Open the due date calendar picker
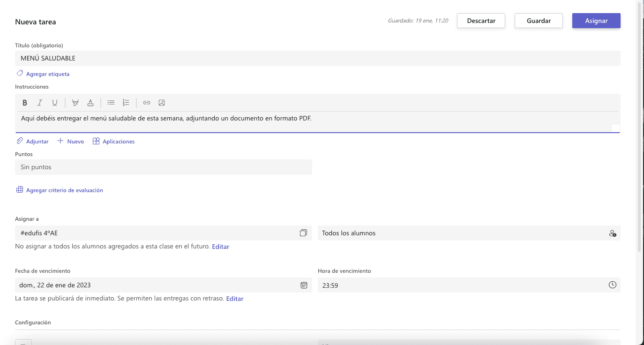Image resolution: width=644 pixels, height=345 pixels. (304, 285)
